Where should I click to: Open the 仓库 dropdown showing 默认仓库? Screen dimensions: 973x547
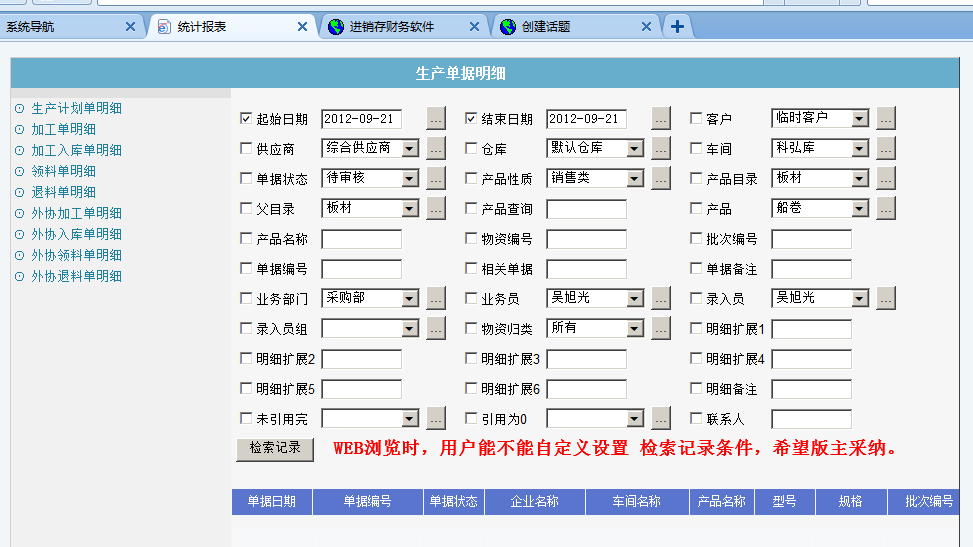click(634, 149)
